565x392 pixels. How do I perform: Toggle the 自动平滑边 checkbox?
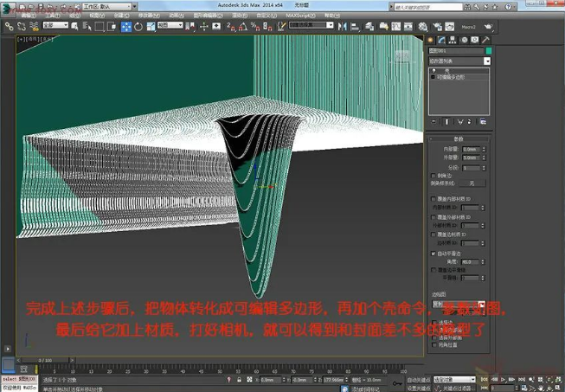[x=433, y=254]
